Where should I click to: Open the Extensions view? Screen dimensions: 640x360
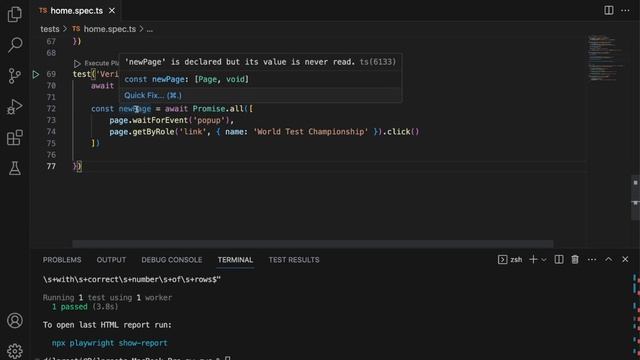(x=15, y=138)
